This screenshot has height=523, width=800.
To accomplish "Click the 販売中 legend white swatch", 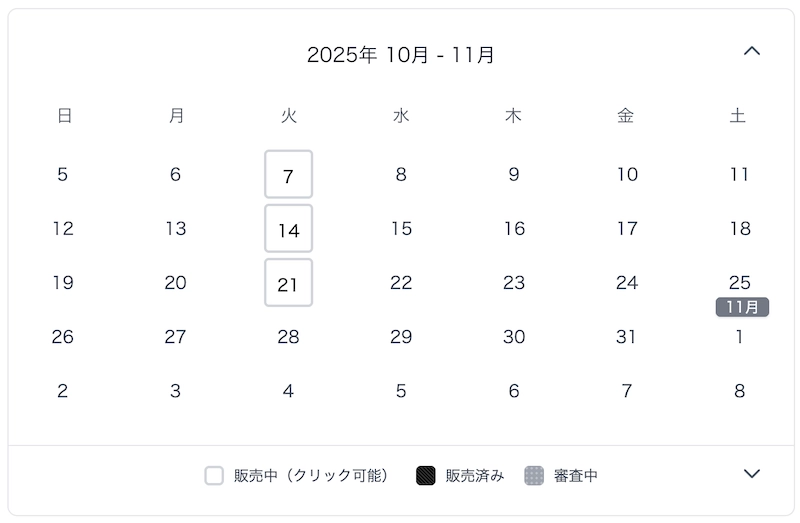I will coord(214,476).
